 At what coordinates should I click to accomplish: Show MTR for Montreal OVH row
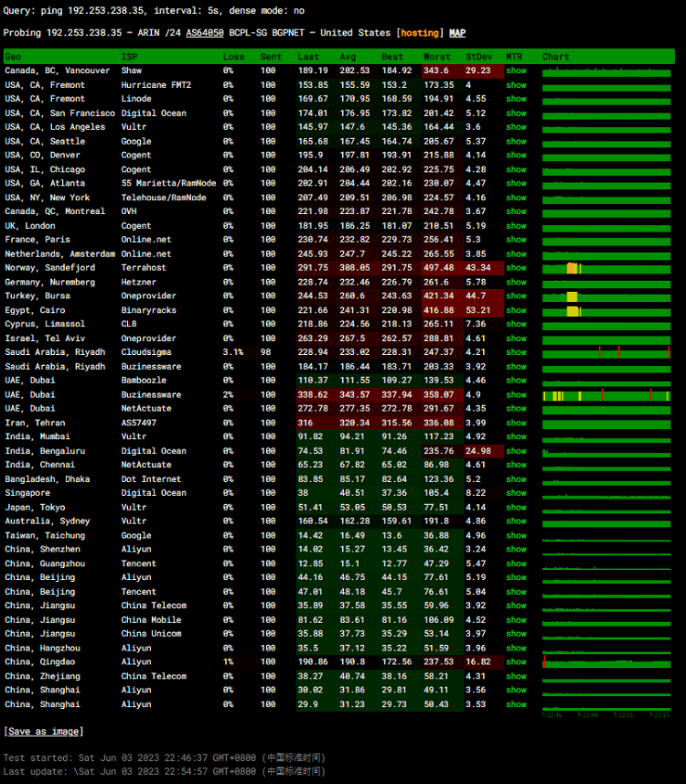[x=516, y=211]
